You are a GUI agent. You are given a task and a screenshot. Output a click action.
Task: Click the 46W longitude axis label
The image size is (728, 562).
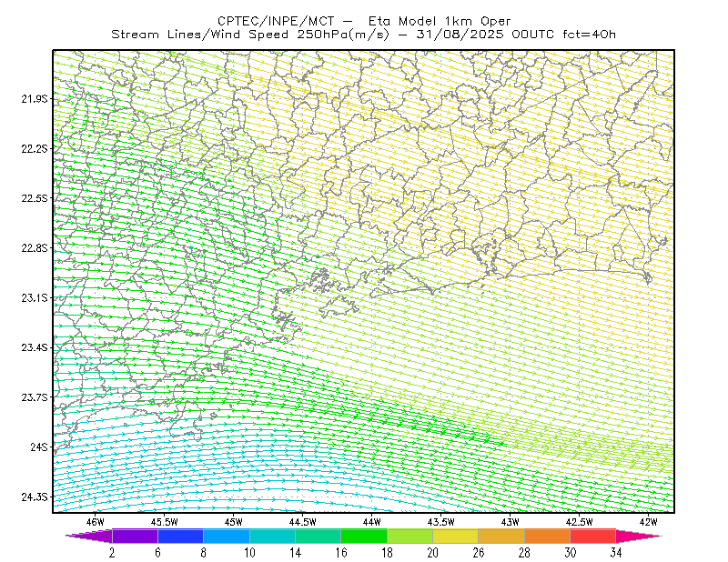(96, 522)
